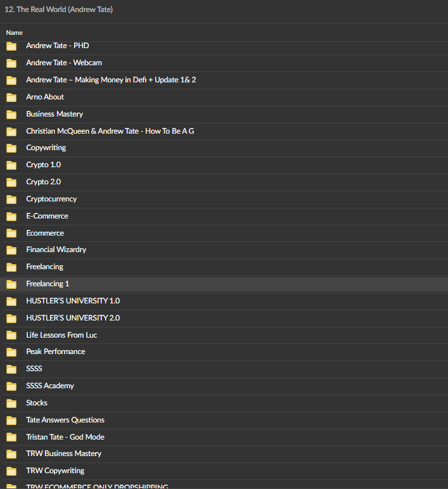This screenshot has width=448, height=489.
Task: Open the 'SSSS Academy' folder name
Action: [50, 386]
